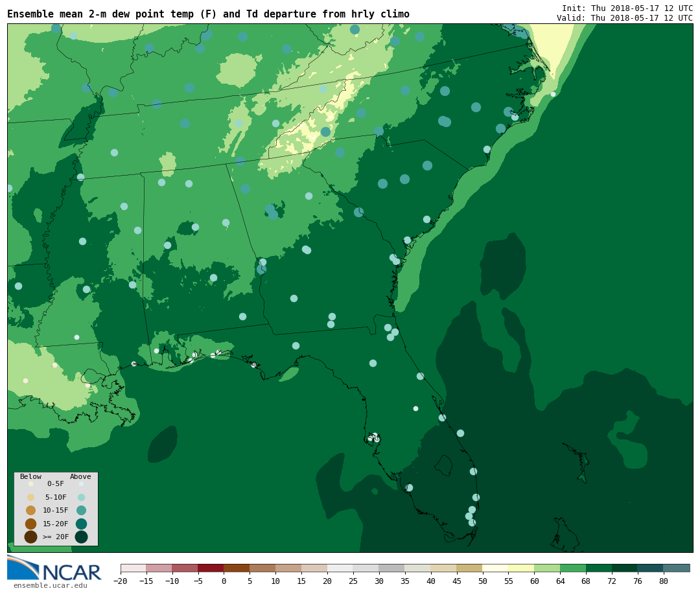Screen dimensions: 700x593
Task: Click the '>= 20F' legend label
Action: coord(56,537)
